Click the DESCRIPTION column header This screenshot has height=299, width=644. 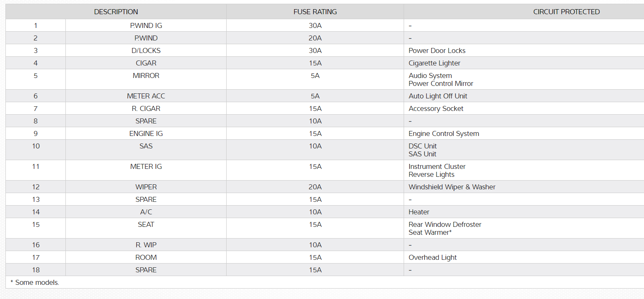pos(116,12)
